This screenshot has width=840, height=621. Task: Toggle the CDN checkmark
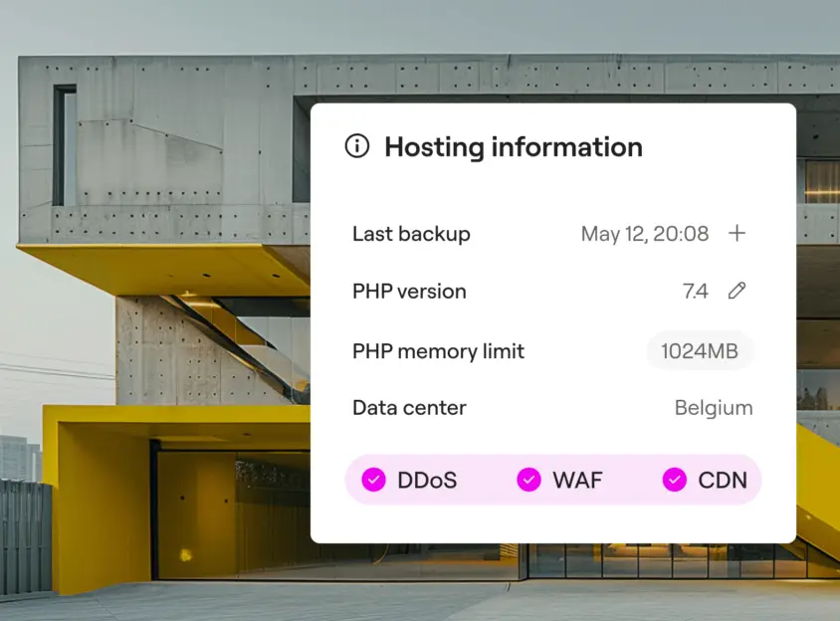(x=675, y=480)
